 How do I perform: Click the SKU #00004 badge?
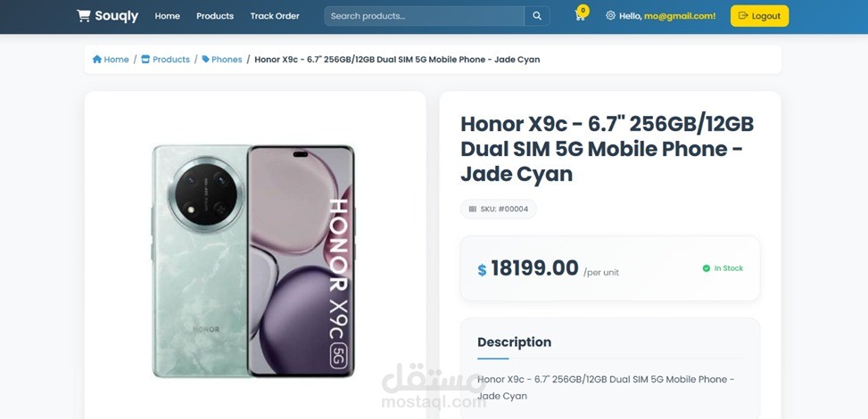500,209
